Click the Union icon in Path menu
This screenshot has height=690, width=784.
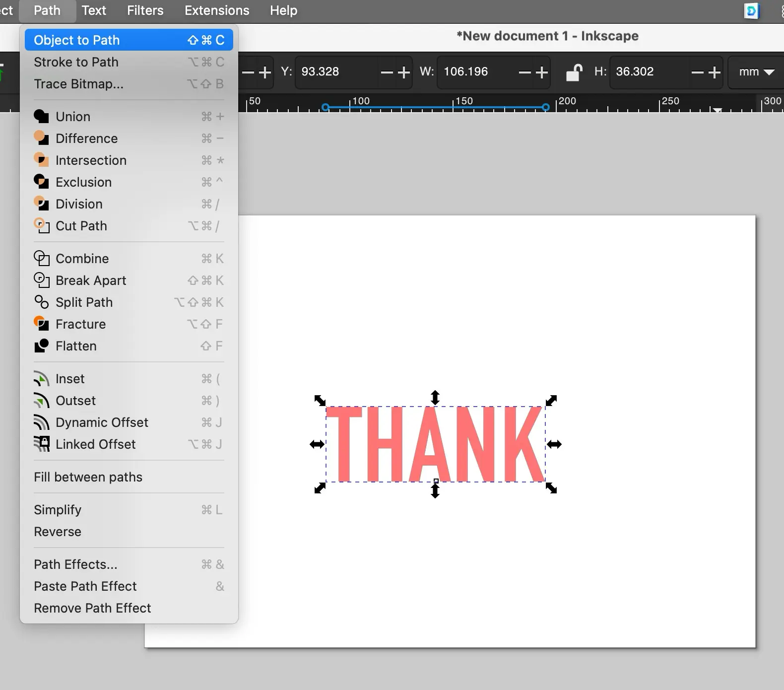tap(41, 117)
